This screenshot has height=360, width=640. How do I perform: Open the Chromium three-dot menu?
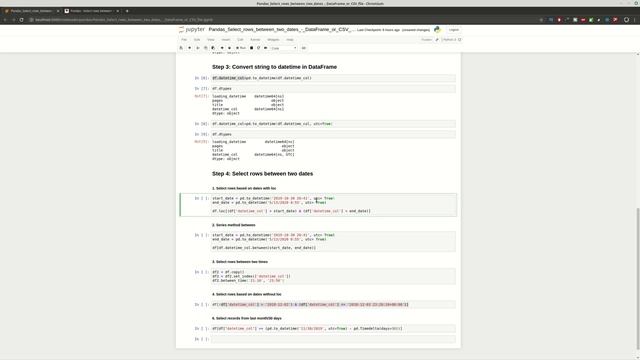point(635,20)
